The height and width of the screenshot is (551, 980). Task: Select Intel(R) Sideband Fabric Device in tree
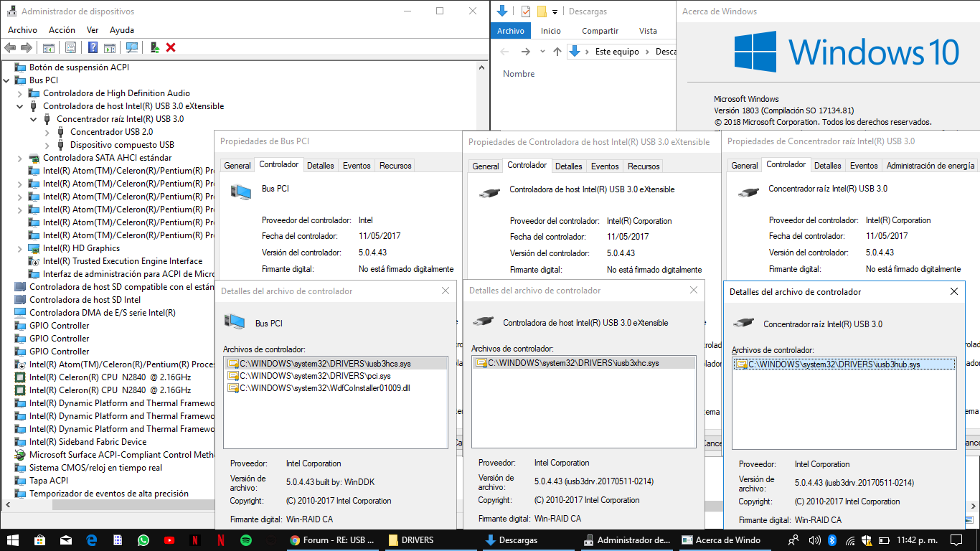point(88,442)
